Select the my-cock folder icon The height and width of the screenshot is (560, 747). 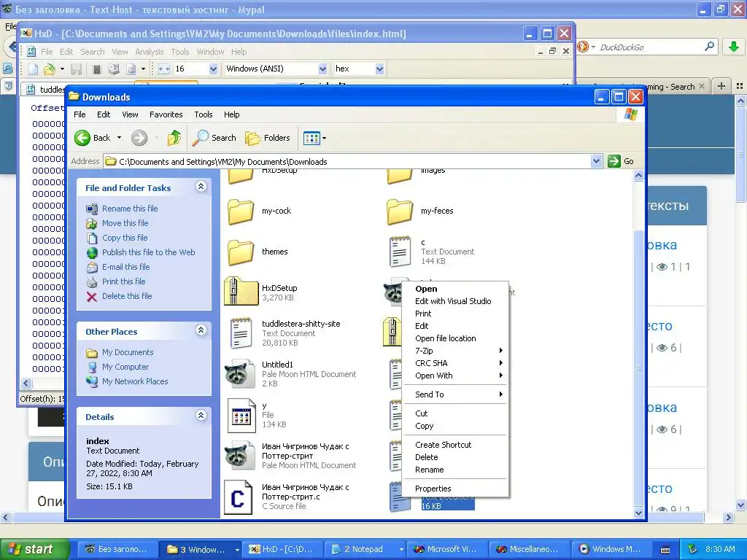(x=241, y=211)
